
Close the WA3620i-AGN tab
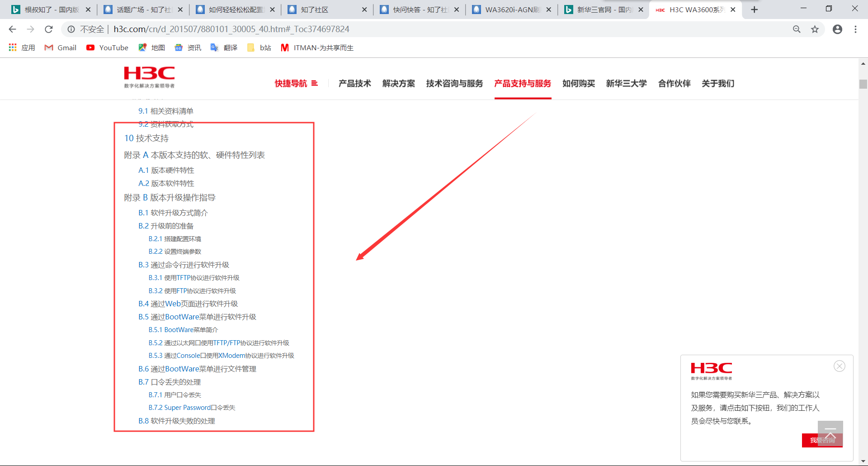(548, 10)
